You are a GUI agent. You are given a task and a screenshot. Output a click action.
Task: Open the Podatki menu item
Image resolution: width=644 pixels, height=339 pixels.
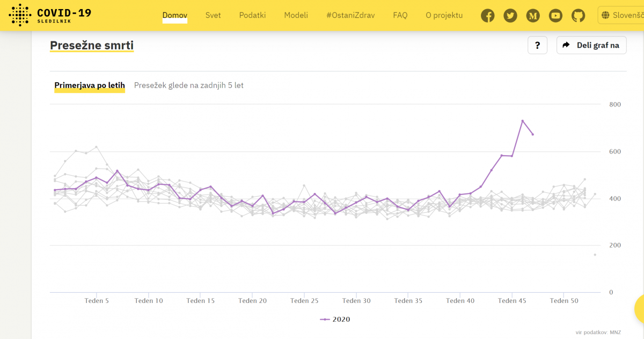pos(252,15)
